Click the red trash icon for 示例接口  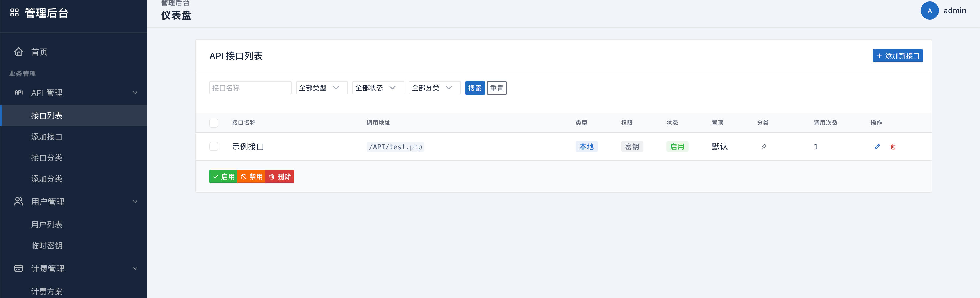click(x=893, y=146)
